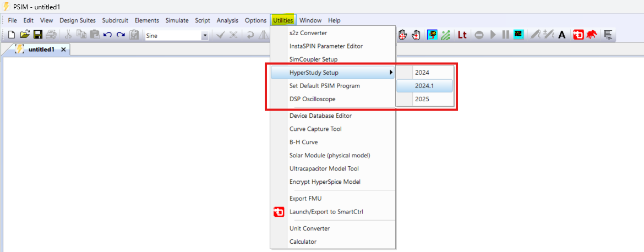Image resolution: width=644 pixels, height=252 pixels.
Task: Click the clipboard icon after Redo
Action: [x=134, y=35]
